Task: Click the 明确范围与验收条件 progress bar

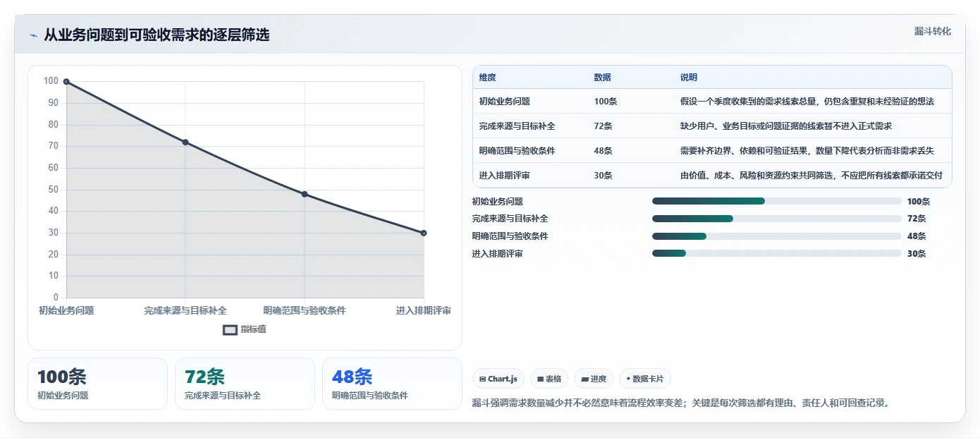Action: (777, 236)
